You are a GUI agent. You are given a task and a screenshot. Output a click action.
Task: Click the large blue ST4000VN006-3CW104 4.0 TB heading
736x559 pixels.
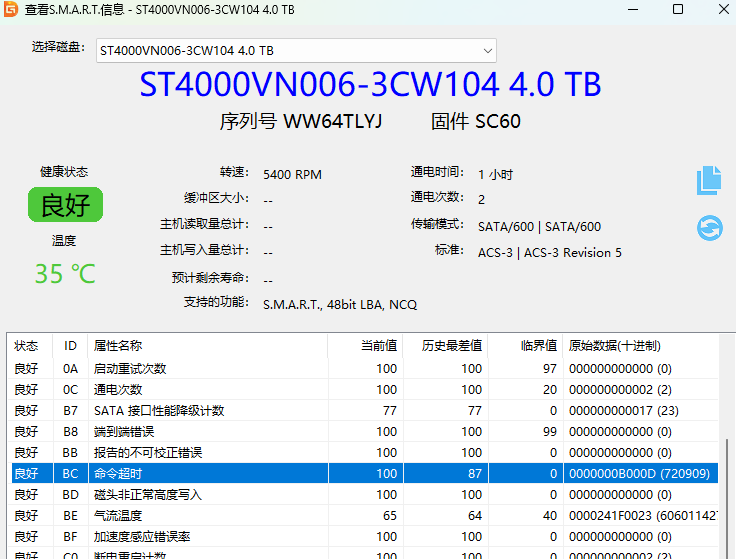tap(370, 84)
